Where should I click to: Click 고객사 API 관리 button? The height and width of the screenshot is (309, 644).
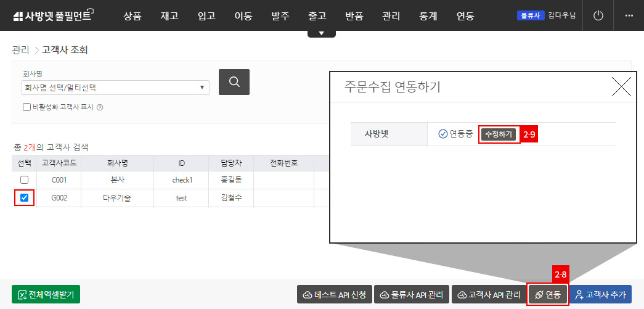pyautogui.click(x=489, y=294)
